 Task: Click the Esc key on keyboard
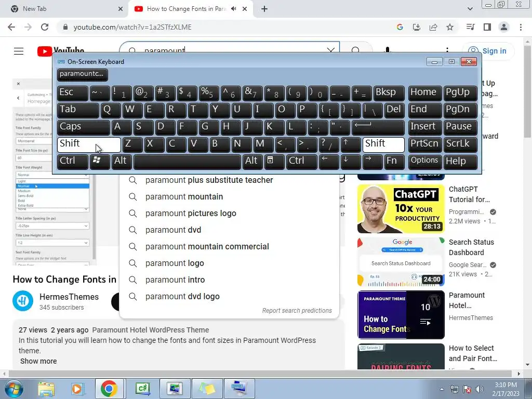coord(73,93)
